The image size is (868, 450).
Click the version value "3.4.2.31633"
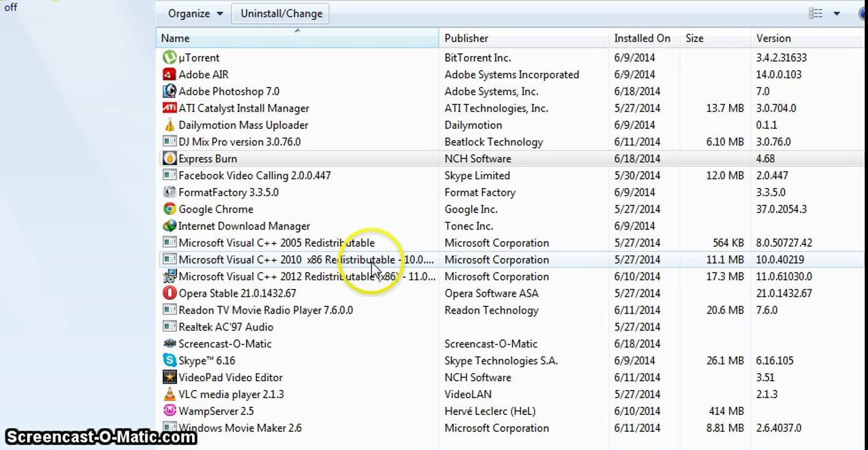781,57
